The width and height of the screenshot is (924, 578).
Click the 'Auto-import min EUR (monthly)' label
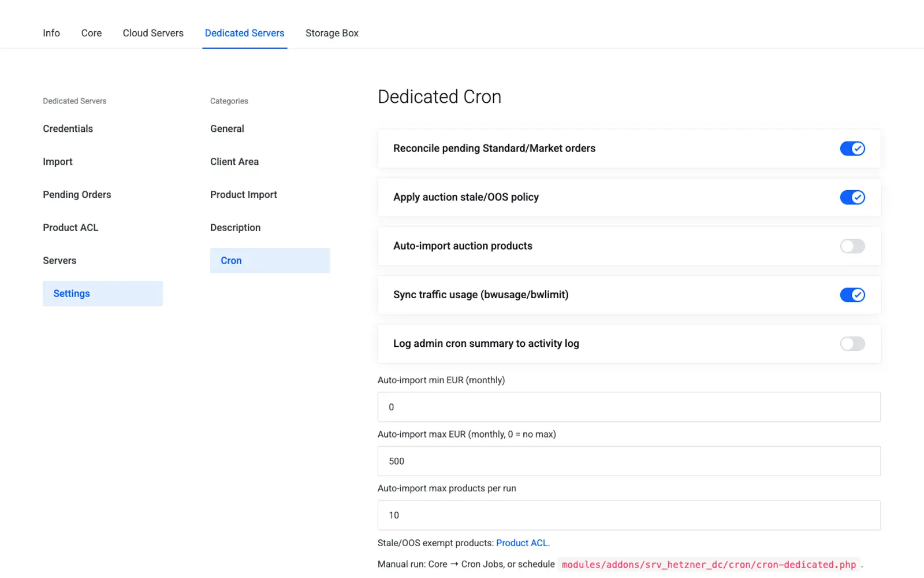tap(441, 380)
